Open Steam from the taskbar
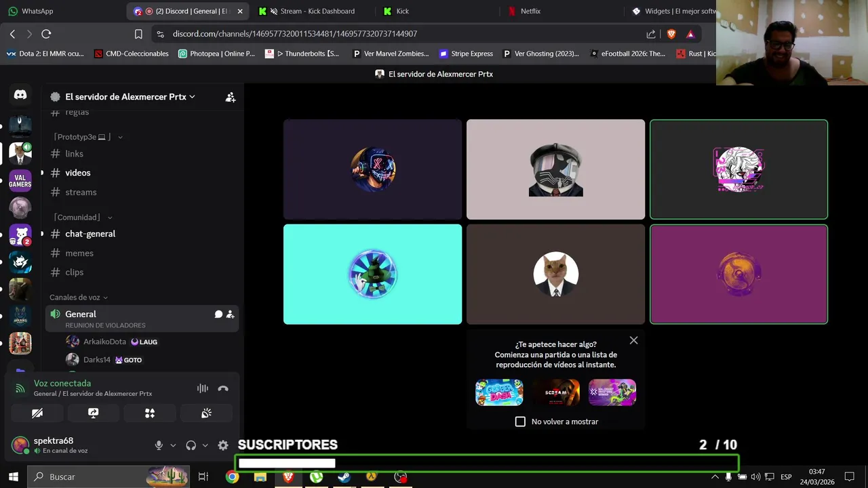868x488 pixels. 344,476
